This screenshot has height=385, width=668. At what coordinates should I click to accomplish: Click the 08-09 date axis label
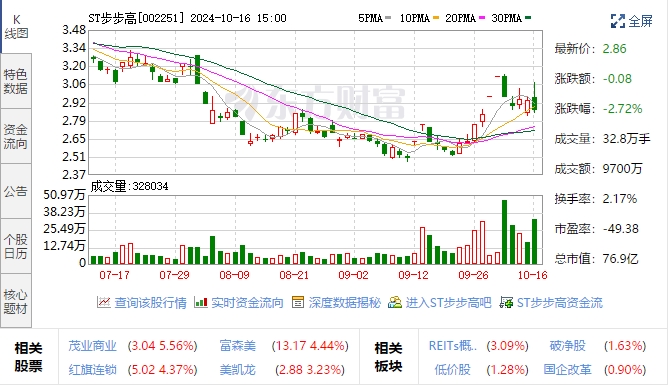[x=234, y=275]
